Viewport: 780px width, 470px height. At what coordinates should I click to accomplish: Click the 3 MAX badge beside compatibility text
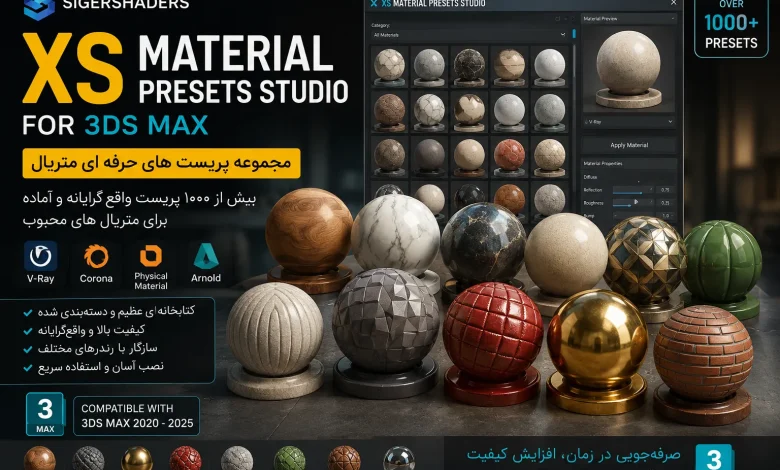click(x=45, y=414)
